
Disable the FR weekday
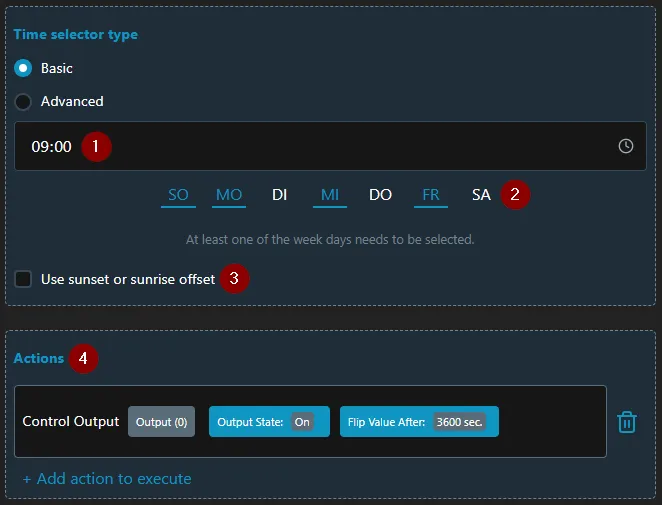pyautogui.click(x=431, y=195)
